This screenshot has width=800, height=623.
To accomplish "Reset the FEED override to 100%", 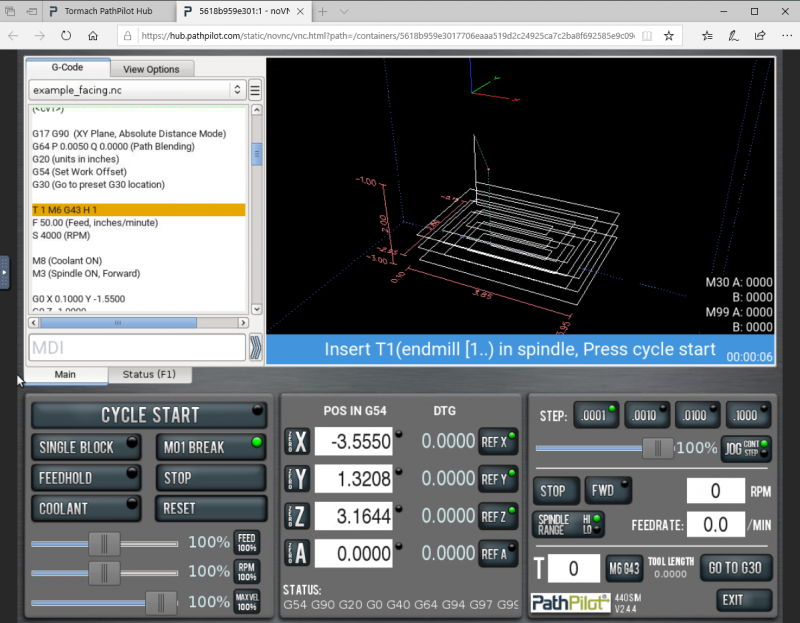I will (x=246, y=542).
